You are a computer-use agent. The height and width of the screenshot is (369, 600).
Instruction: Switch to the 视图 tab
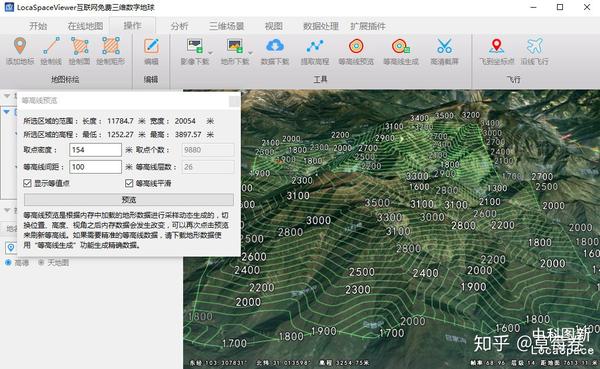[274, 26]
